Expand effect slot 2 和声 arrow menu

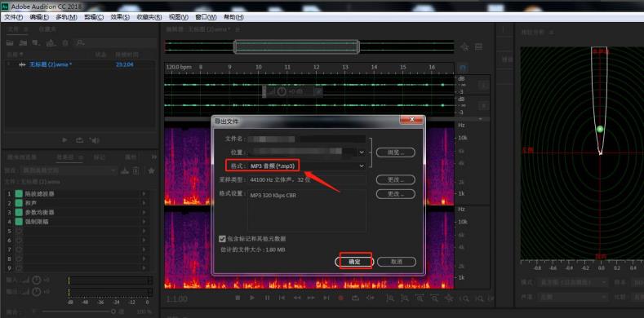(x=144, y=203)
